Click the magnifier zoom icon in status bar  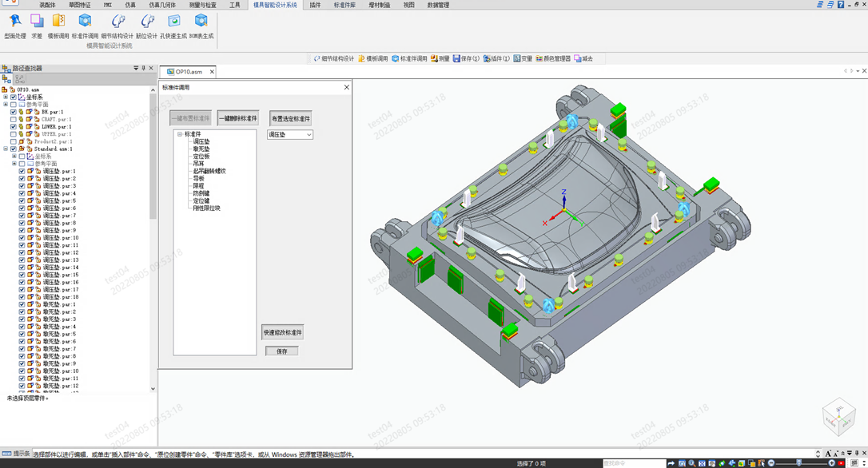692,463
